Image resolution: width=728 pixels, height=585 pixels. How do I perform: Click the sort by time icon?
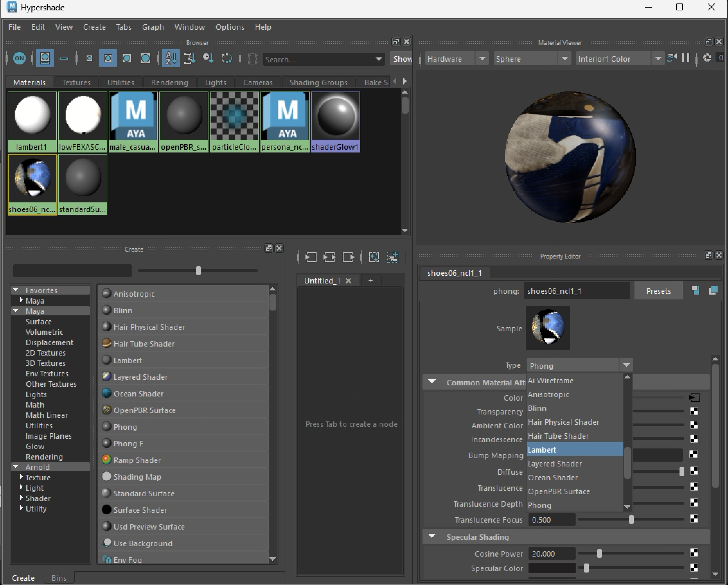(208, 58)
